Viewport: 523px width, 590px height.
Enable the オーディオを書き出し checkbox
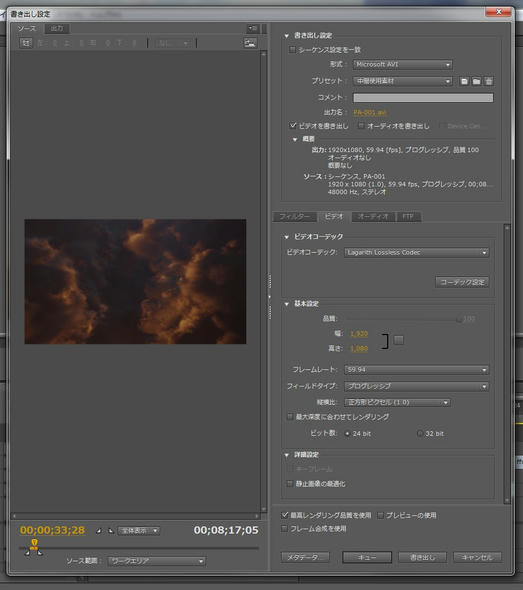tap(361, 125)
